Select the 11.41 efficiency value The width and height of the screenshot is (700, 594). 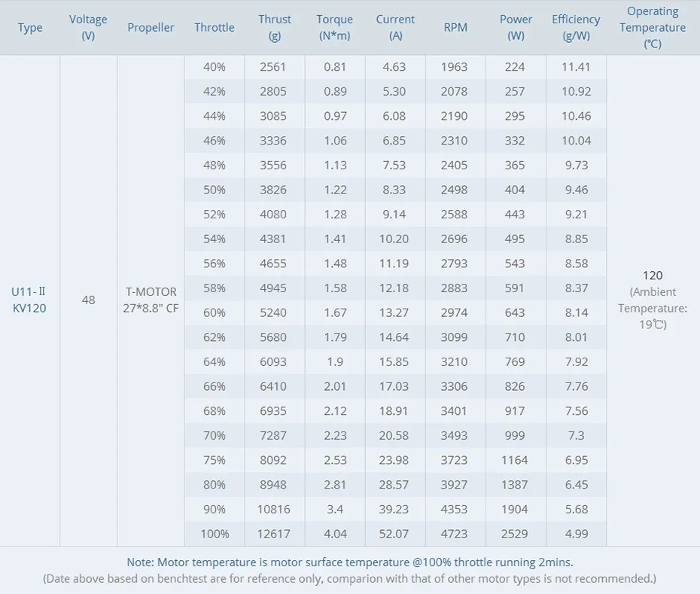(576, 67)
